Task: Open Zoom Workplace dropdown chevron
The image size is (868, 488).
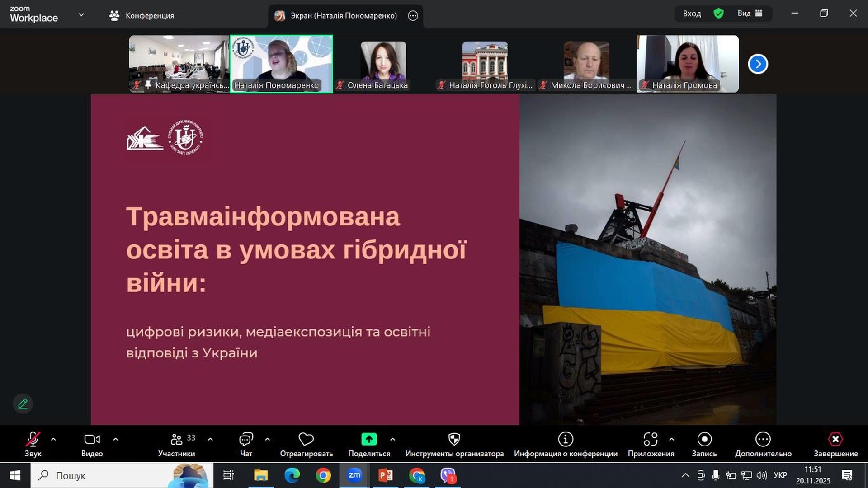Action: coord(81,15)
